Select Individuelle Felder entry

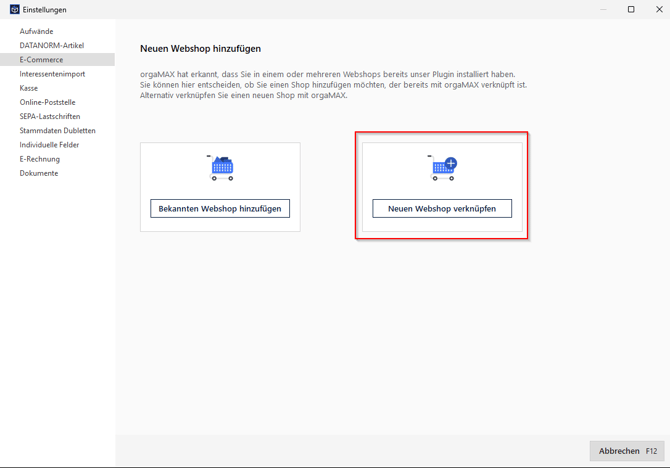tap(49, 145)
